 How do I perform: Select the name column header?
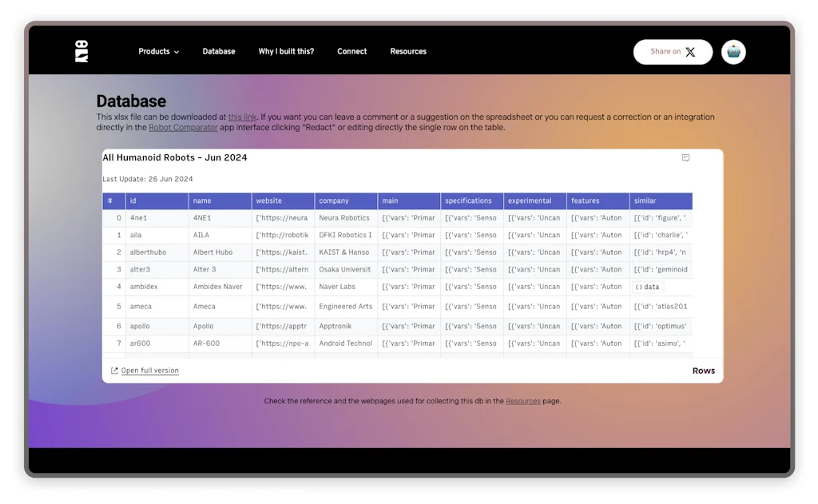[x=220, y=200]
